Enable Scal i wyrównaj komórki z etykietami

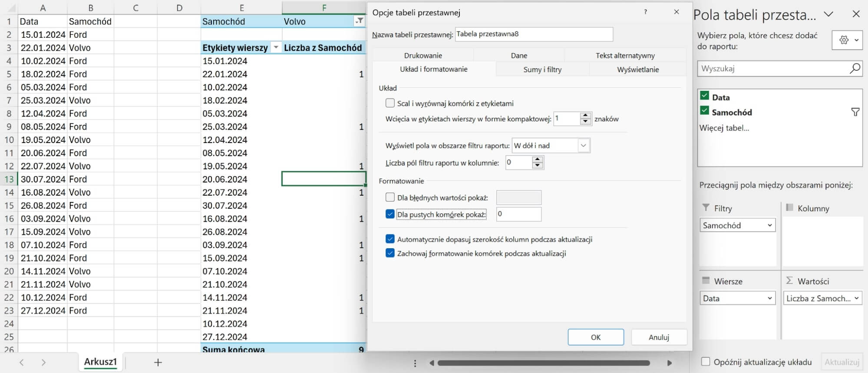[390, 103]
